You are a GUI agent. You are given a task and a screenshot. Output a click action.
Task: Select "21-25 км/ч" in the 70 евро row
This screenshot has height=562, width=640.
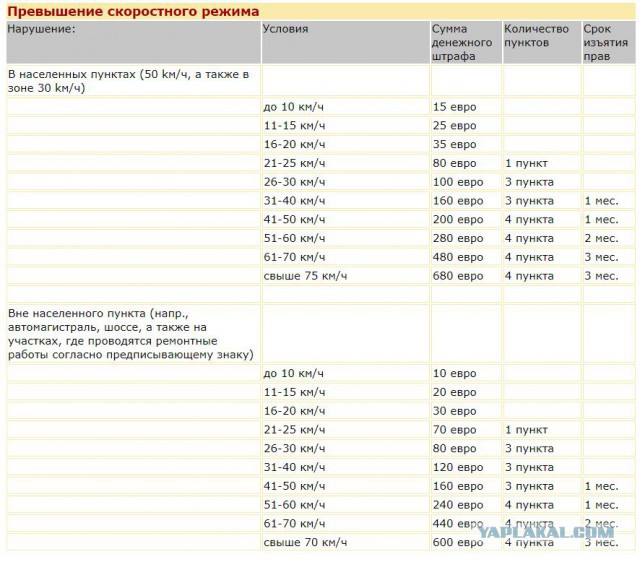[294, 430]
